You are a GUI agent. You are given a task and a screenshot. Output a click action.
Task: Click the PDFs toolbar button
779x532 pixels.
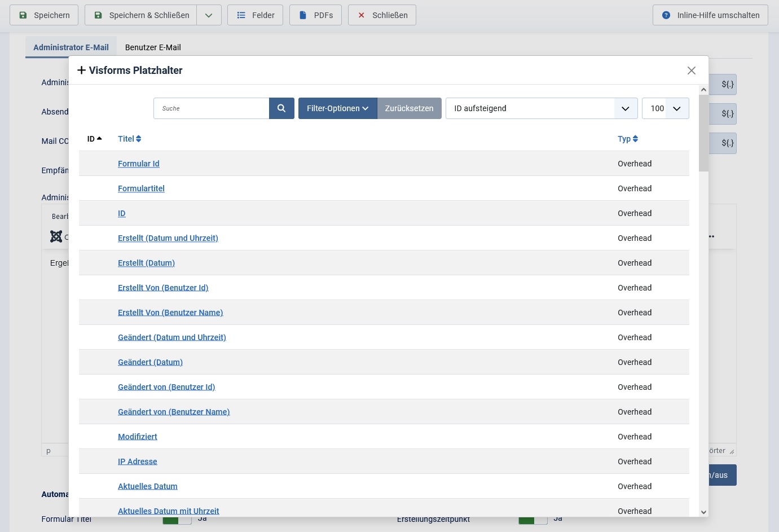(315, 15)
